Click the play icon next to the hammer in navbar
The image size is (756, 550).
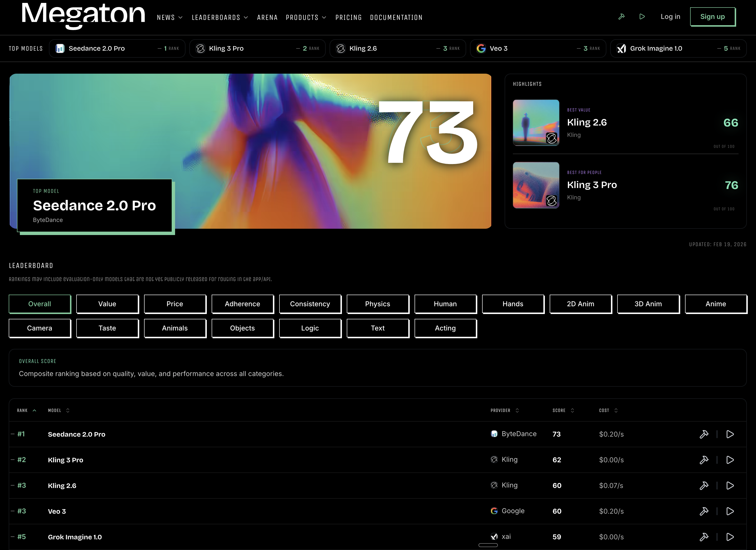coord(642,16)
